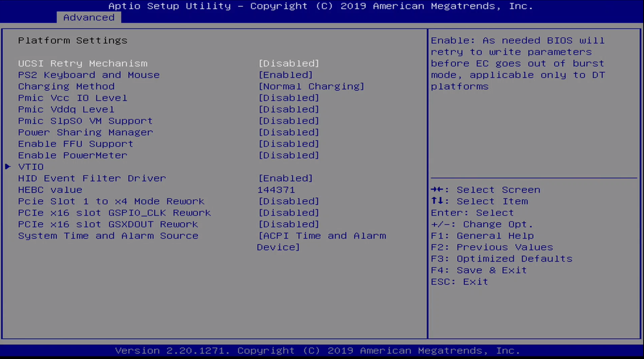Click the Version 2.20.1271 footer text
Viewport: 644px width, 359px height.
click(317, 350)
